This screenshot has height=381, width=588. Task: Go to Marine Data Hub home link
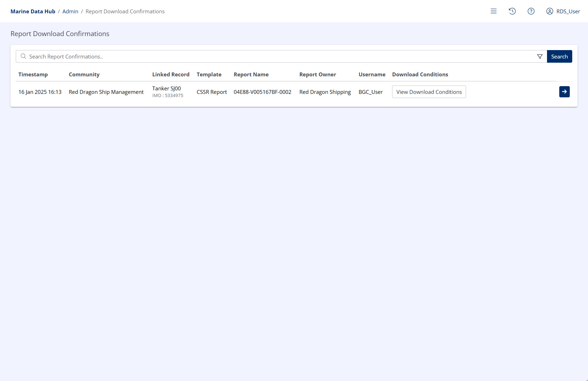33,11
